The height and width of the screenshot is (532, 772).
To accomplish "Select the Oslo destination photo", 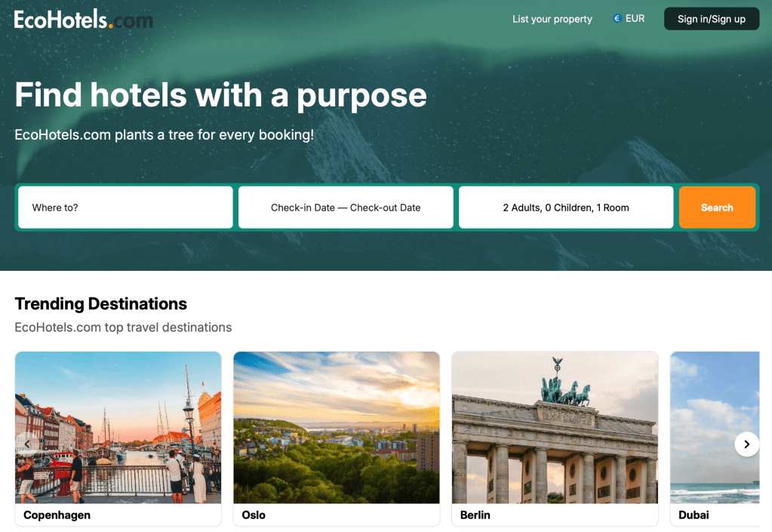I will 337,427.
